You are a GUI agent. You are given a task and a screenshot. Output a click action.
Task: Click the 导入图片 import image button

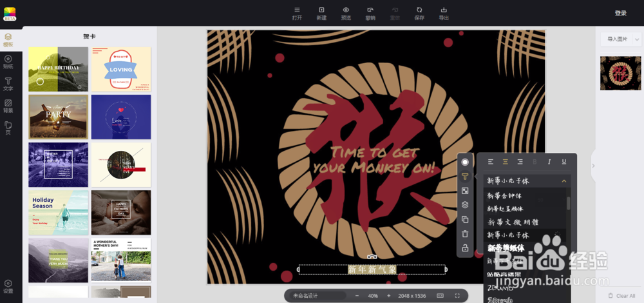(617, 39)
